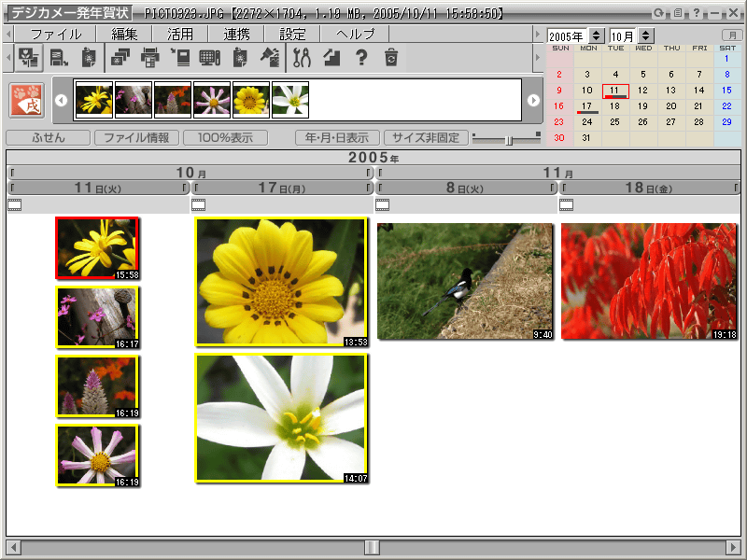Click the wrench and pliers tools icon
Viewport: 747px width, 560px height.
pos(301,58)
